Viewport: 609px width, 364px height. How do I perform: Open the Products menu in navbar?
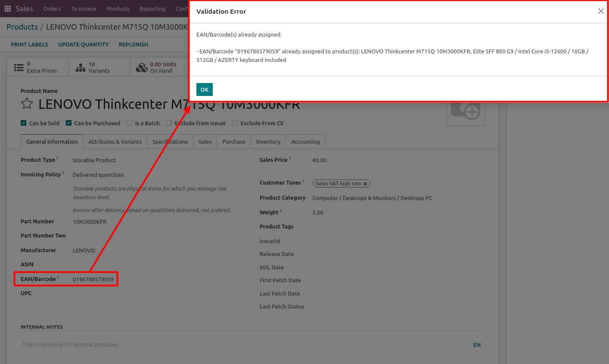(x=118, y=9)
